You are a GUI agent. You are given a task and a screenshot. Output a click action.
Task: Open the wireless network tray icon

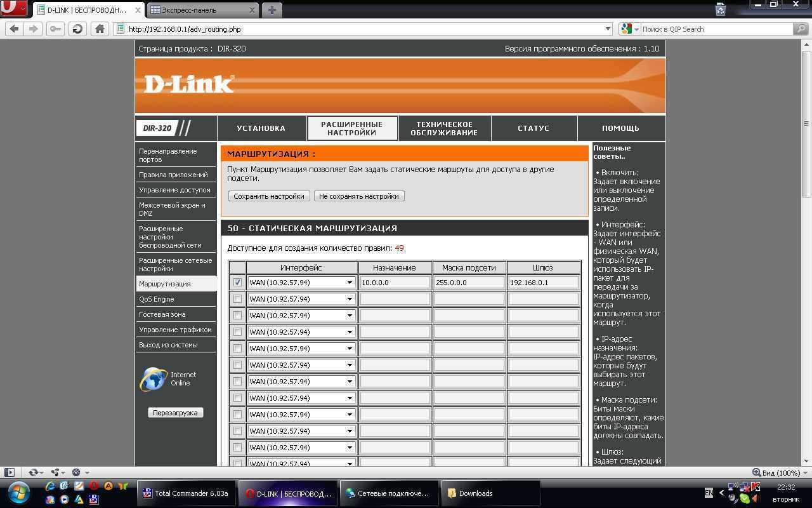(x=732, y=487)
